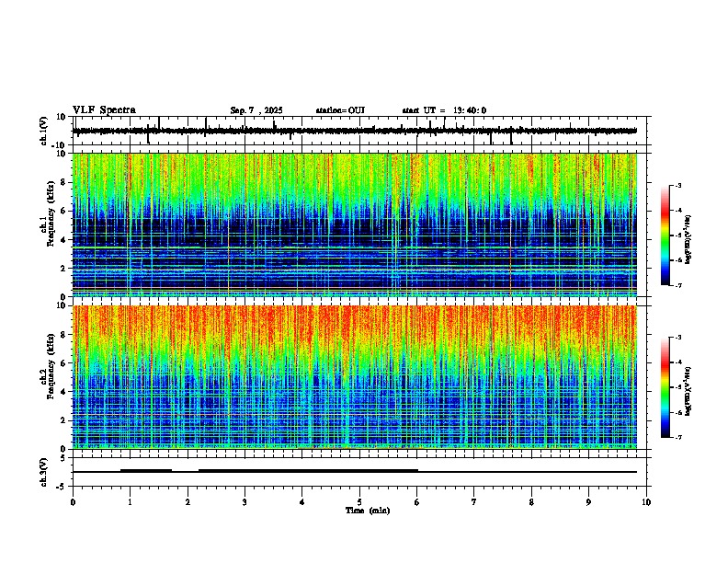Image resolution: width=728 pixels, height=563 pixels.
Task: Click the ch.2 spectrogram color scale bar
Action: [665, 387]
